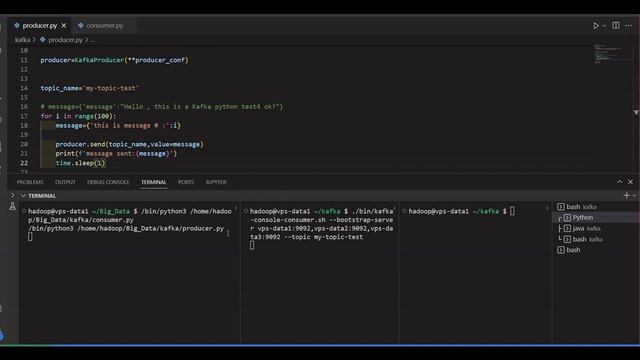Focus the first terminal running producer.py
This screenshot has width=640, height=360.
[x=130, y=271]
